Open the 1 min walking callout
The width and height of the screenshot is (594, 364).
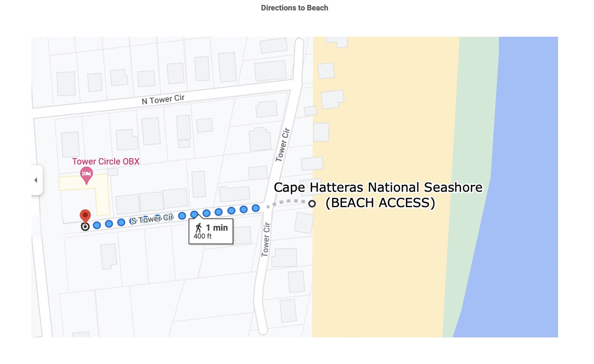coord(211,231)
